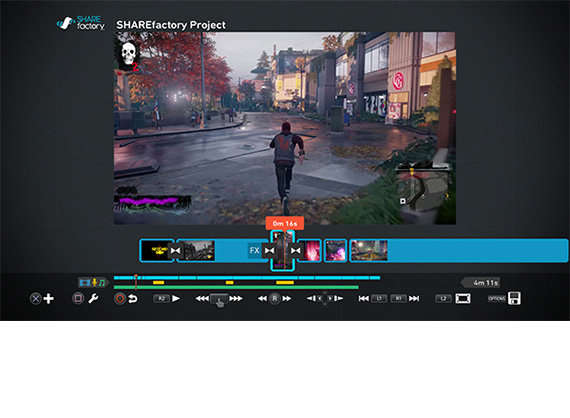Select the highlighted current clip
This screenshot has width=570, height=418.
point(282,250)
